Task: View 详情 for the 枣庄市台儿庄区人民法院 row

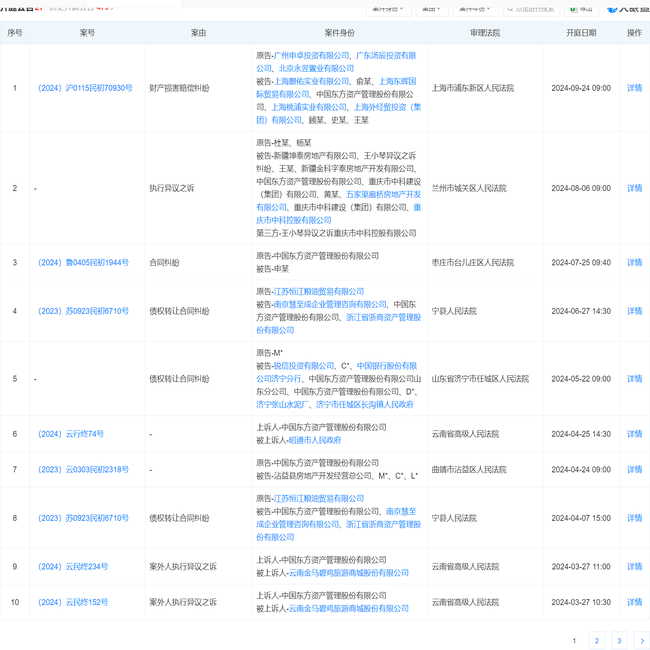Action: (x=634, y=262)
